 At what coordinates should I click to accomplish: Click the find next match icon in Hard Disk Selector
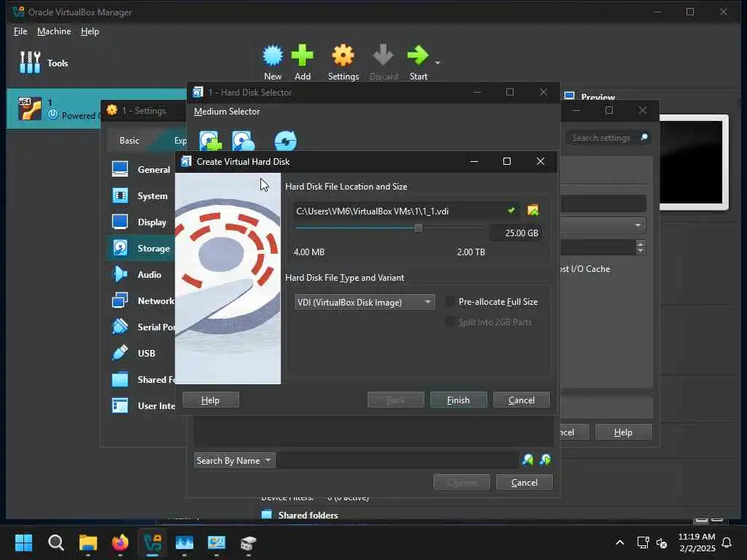[x=546, y=460]
